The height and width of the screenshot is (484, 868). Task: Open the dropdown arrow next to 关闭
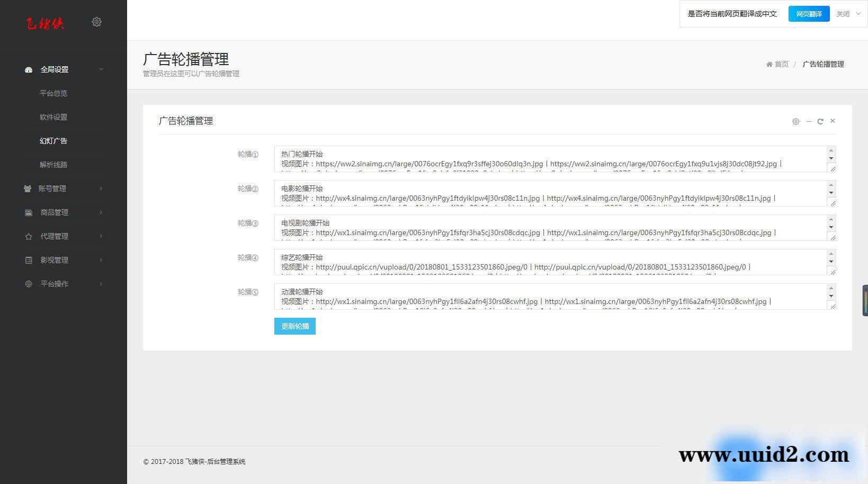point(858,14)
